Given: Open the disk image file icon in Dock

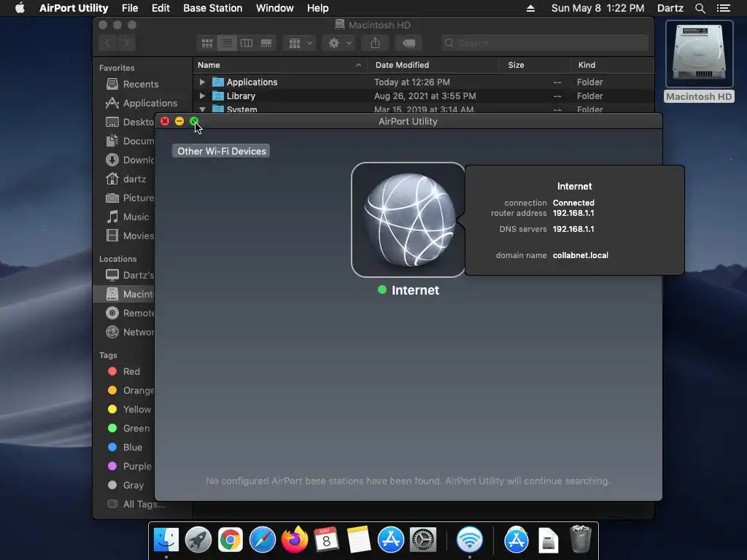Looking at the screenshot, I should 549,540.
